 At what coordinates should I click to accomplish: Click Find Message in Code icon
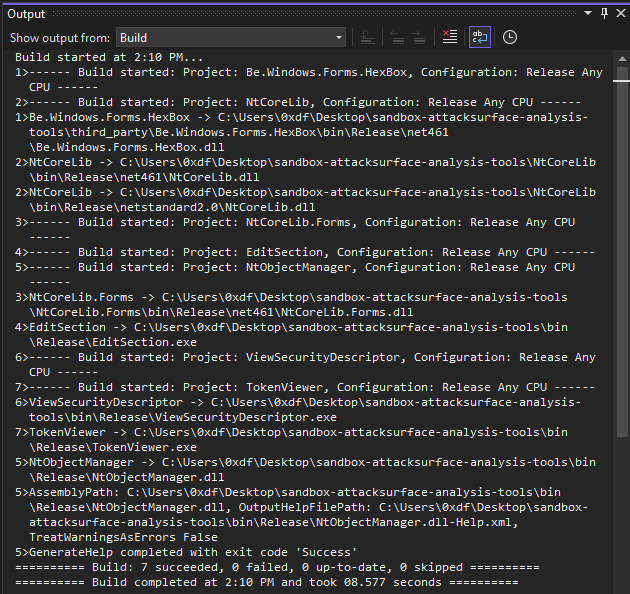pos(369,37)
